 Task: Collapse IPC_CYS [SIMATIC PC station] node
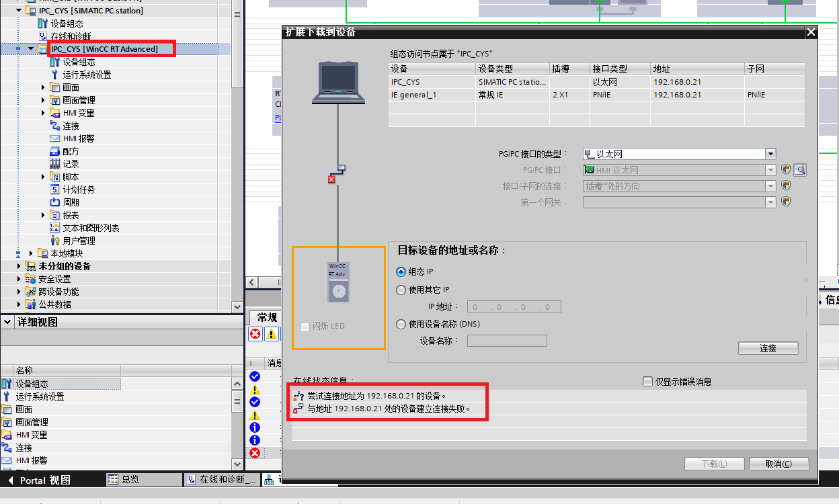[18, 11]
